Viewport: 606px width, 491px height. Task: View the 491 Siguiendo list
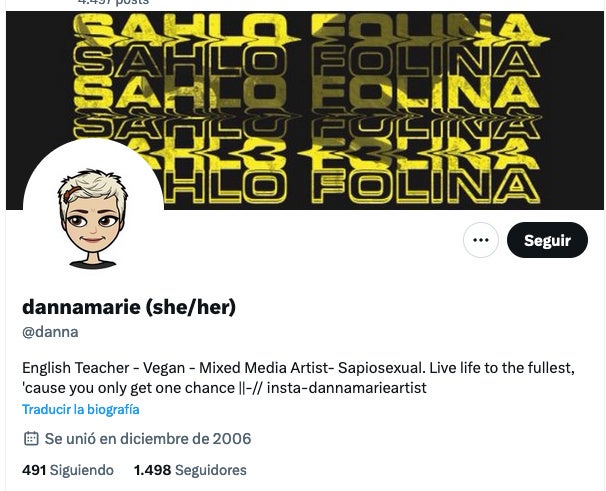pyautogui.click(x=68, y=470)
